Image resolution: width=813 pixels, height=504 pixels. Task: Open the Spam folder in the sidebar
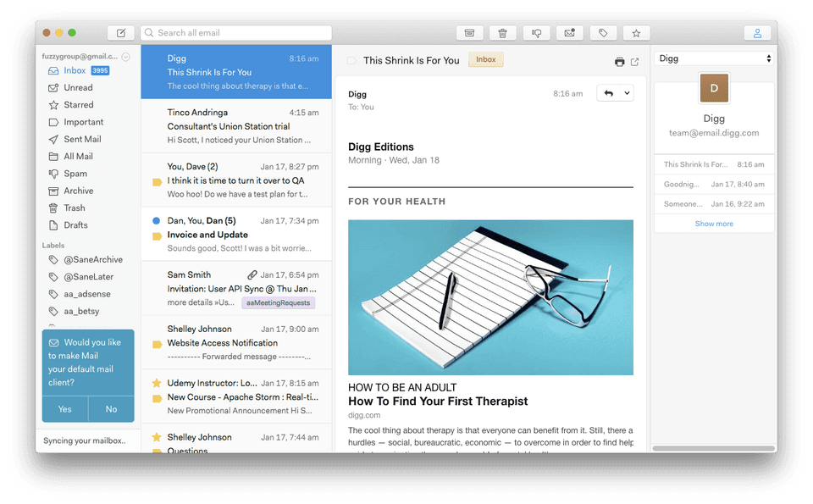[74, 173]
